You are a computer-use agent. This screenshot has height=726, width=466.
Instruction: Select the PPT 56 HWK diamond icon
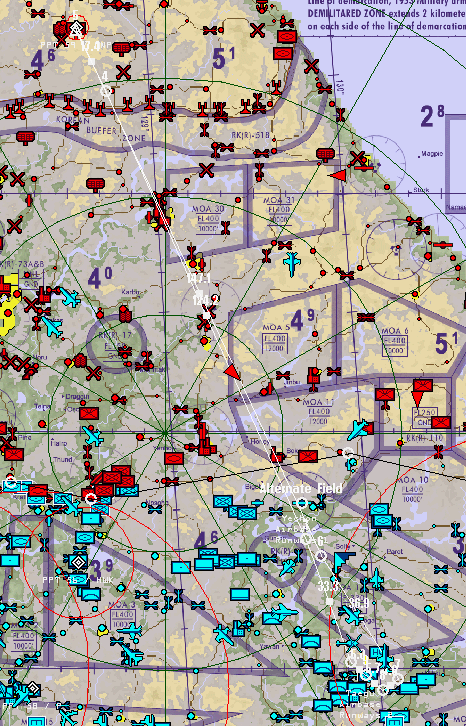78,563
